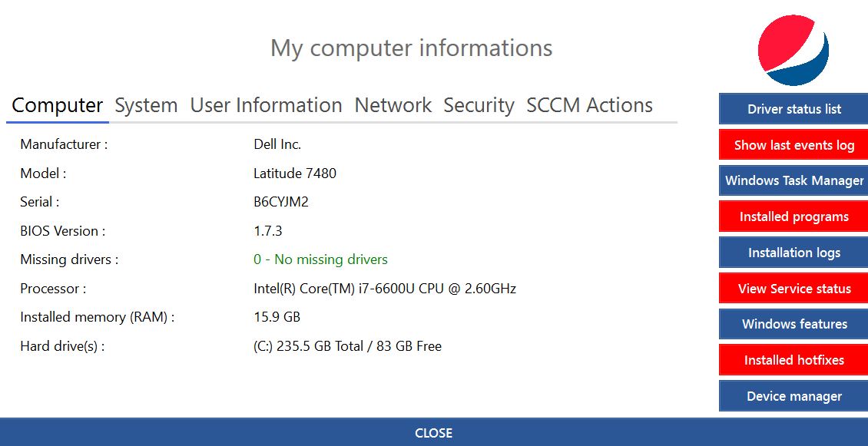Open the Driver status list
The height and width of the screenshot is (446, 868).
pyautogui.click(x=793, y=108)
